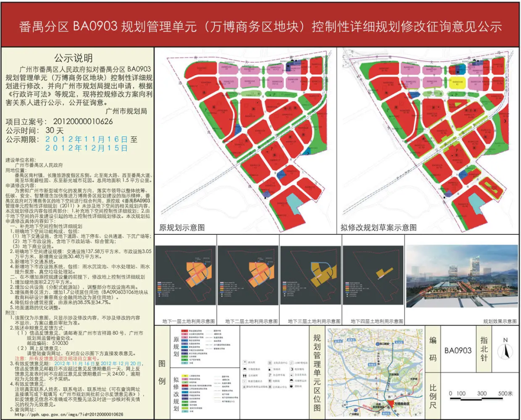521x420 pixels.
Task: Select the 公共厕所 public toilet legend icon
Action: pos(245,376)
